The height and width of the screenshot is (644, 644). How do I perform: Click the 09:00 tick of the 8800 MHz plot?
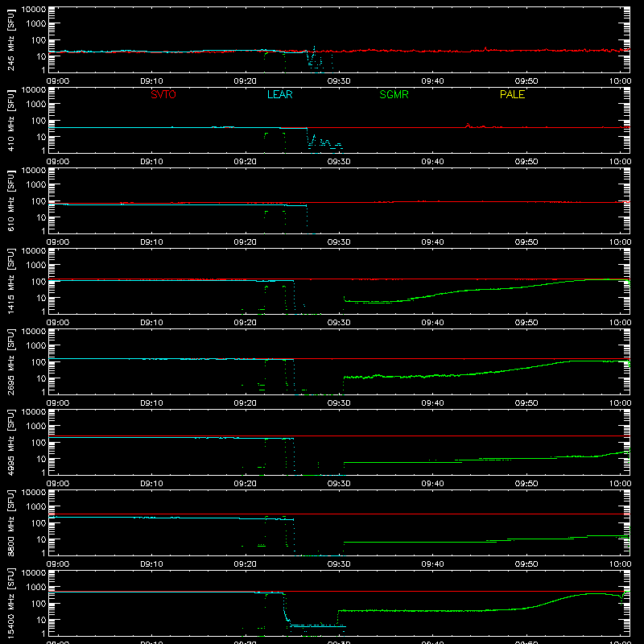coord(58,564)
